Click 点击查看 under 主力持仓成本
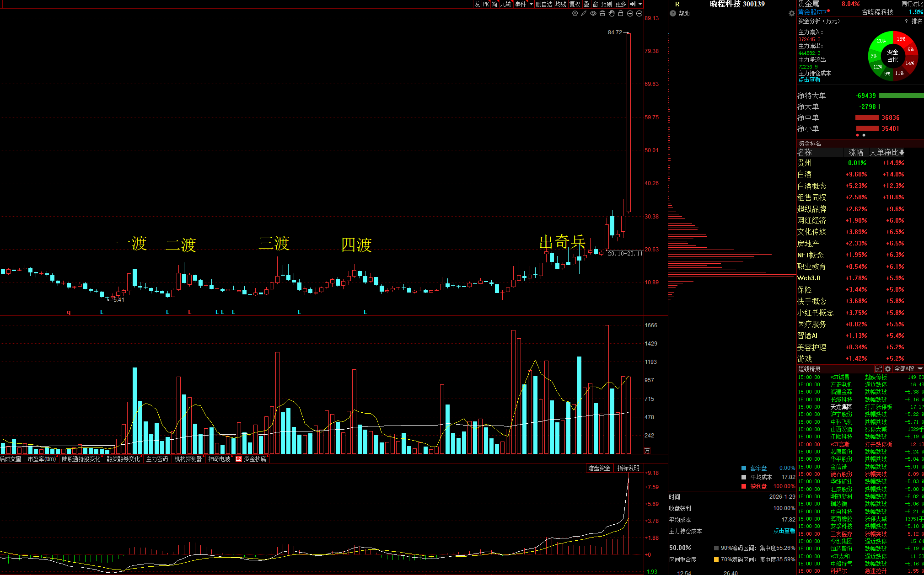 809,80
